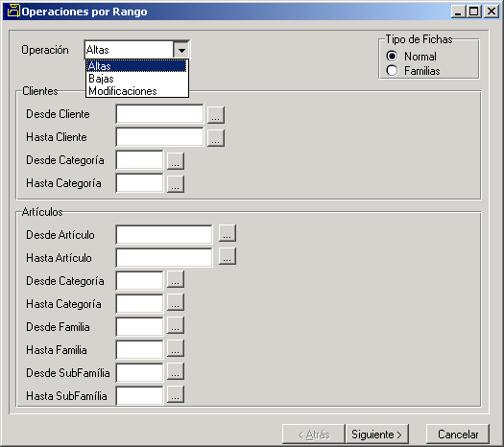Open lookup beside Desde SubFamilia field
This screenshot has height=447, width=504.
click(x=176, y=371)
